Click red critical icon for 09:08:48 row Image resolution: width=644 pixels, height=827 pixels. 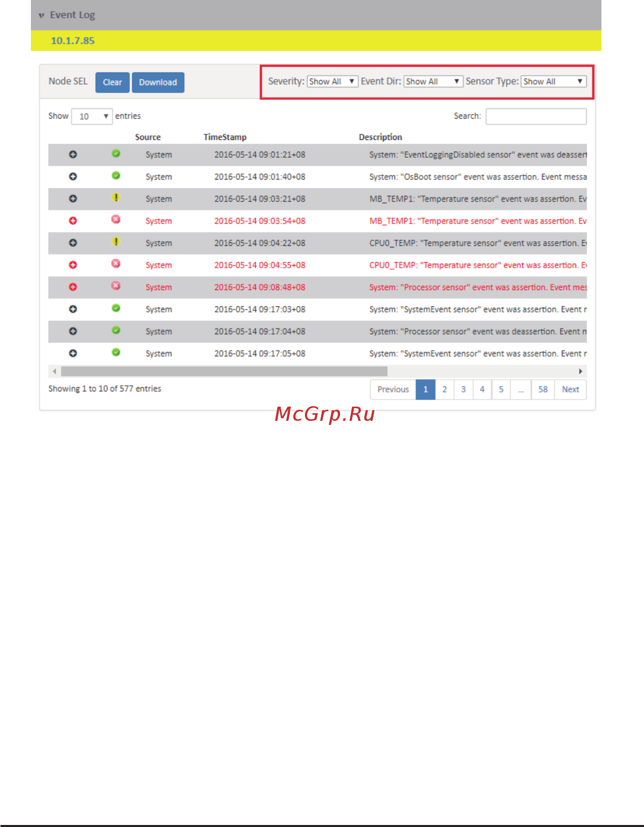pos(116,285)
